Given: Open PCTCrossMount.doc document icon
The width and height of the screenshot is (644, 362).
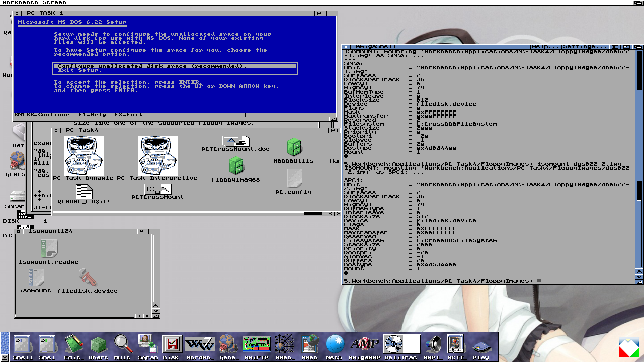Looking at the screenshot, I should pyautogui.click(x=235, y=142).
